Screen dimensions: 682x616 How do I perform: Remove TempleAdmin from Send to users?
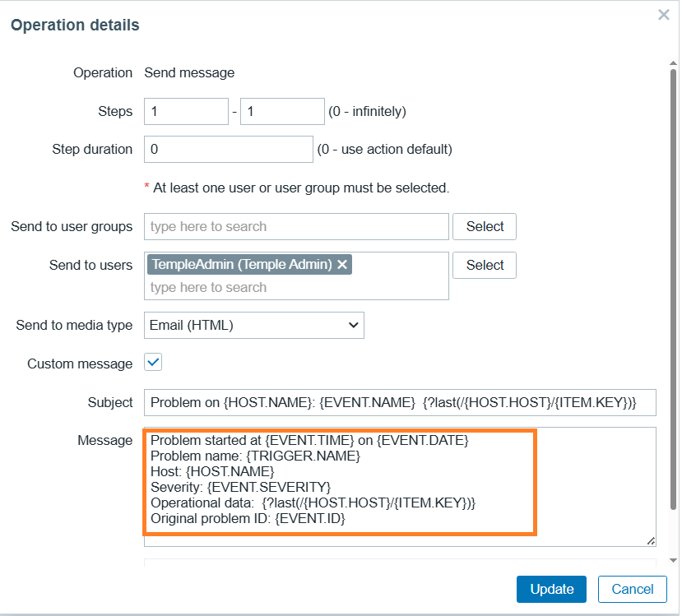[342, 264]
